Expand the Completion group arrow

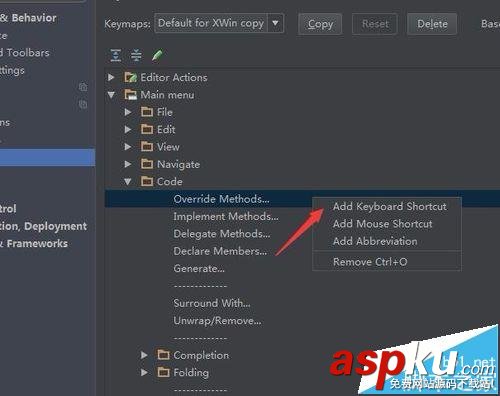tap(144, 355)
